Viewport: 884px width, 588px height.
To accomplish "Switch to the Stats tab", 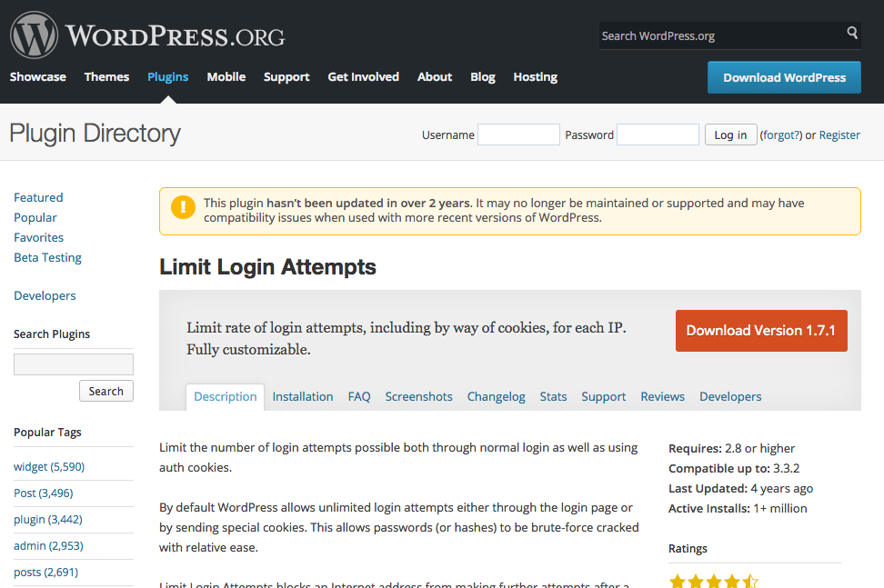I will click(x=553, y=396).
